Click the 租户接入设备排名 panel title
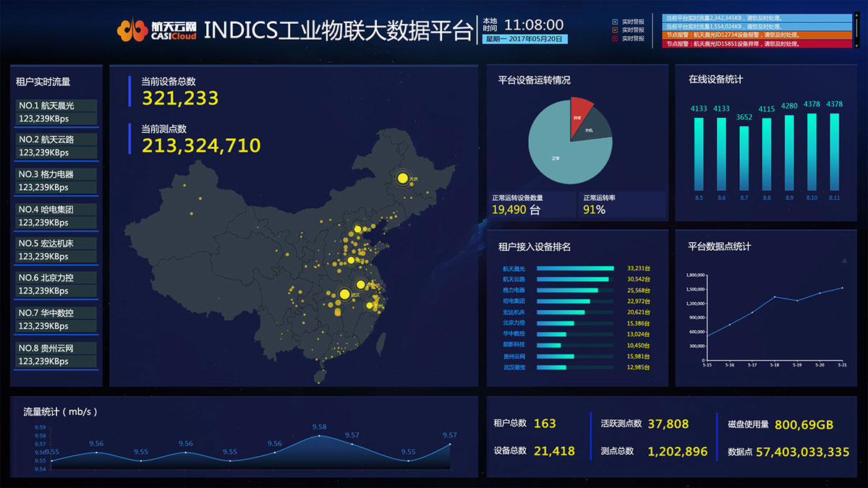 pyautogui.click(x=535, y=247)
